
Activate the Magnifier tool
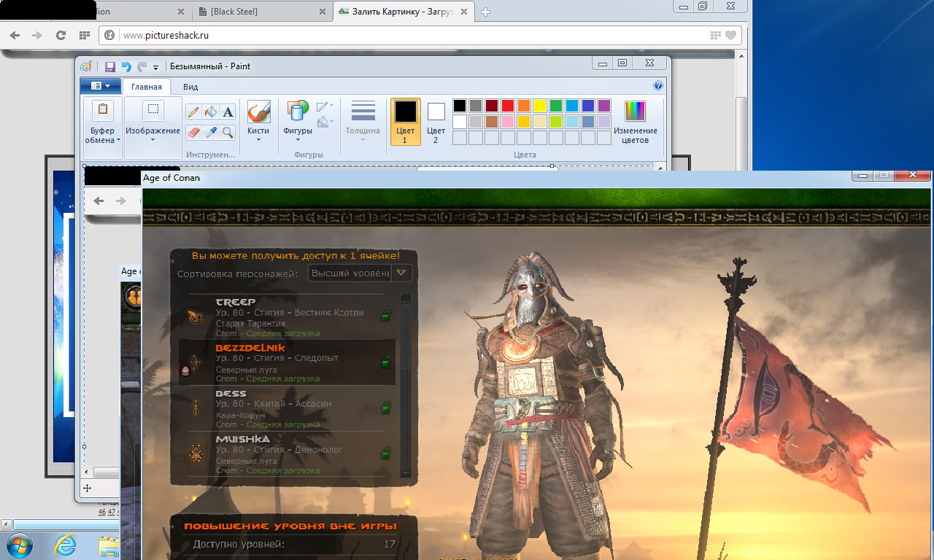(228, 132)
